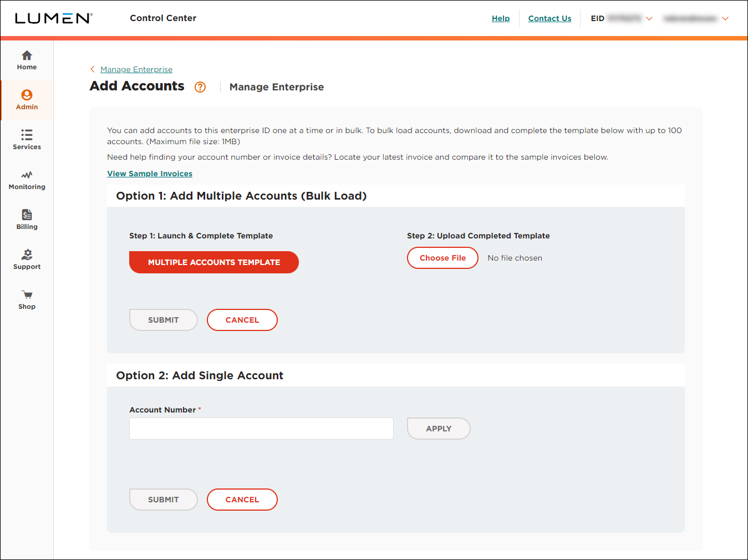Screen dimensions: 748x560
Task: Click the help question mark beside Add Accounts
Action: [200, 87]
